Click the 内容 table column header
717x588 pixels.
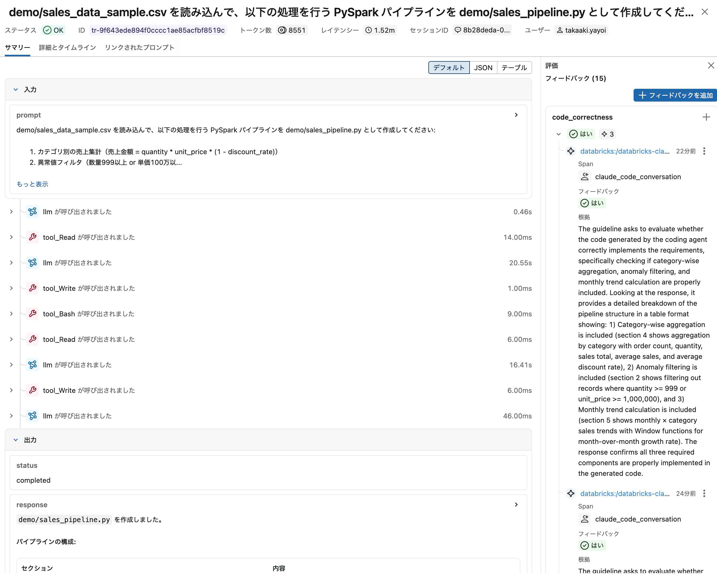click(279, 568)
